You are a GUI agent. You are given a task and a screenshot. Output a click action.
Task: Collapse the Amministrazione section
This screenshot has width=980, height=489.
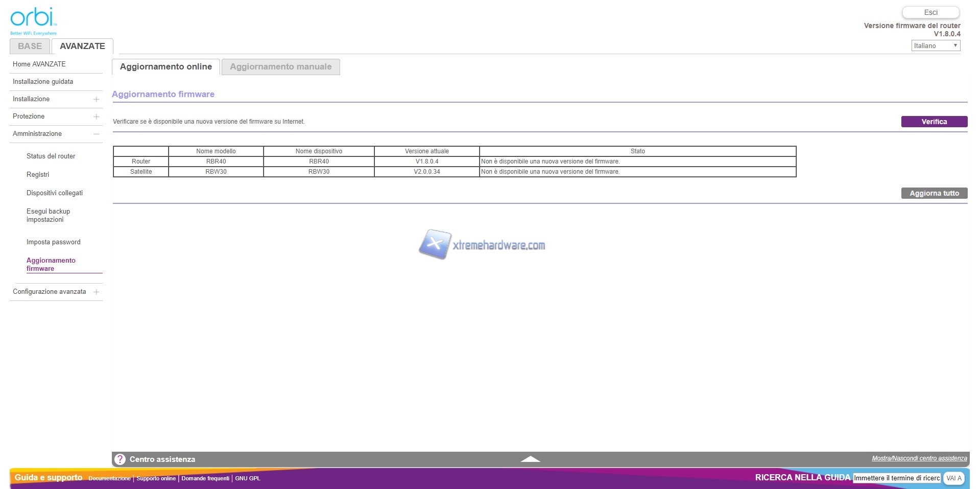coord(96,134)
